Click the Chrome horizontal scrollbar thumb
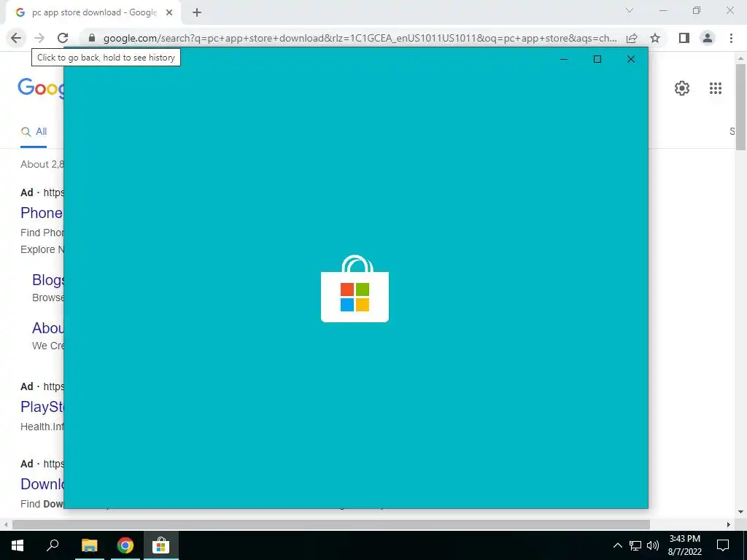 click(331, 524)
